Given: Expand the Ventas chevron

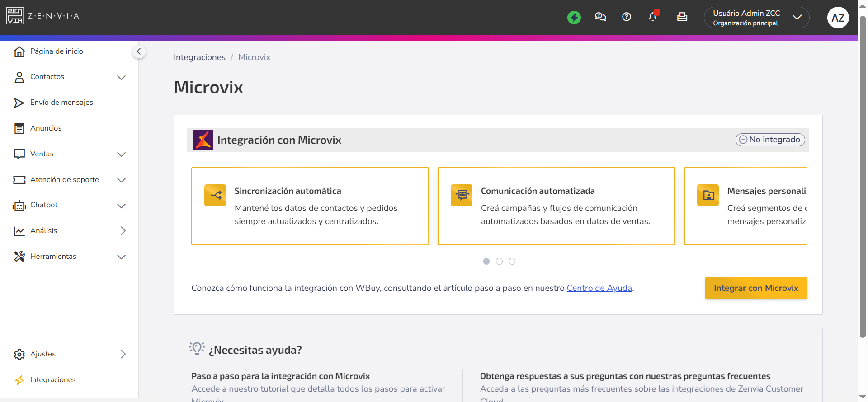Looking at the screenshot, I should [121, 154].
